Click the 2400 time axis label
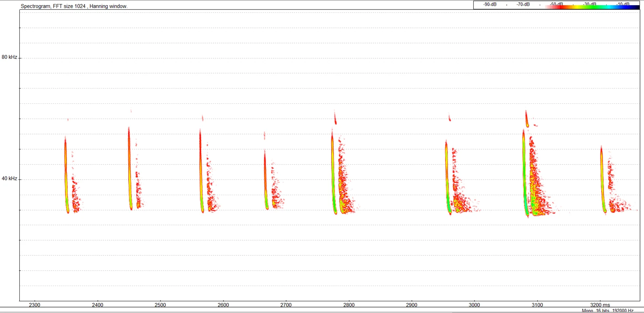The image size is (644, 313). point(97,305)
